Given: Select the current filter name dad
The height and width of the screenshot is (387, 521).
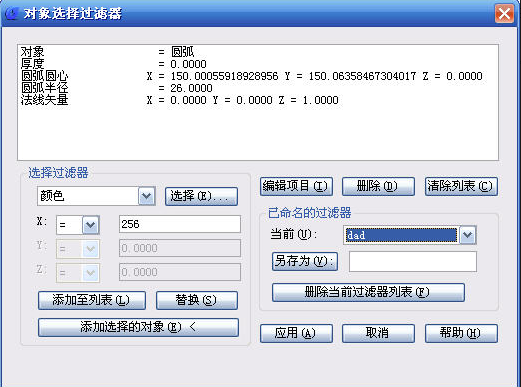Looking at the screenshot, I should 401,235.
